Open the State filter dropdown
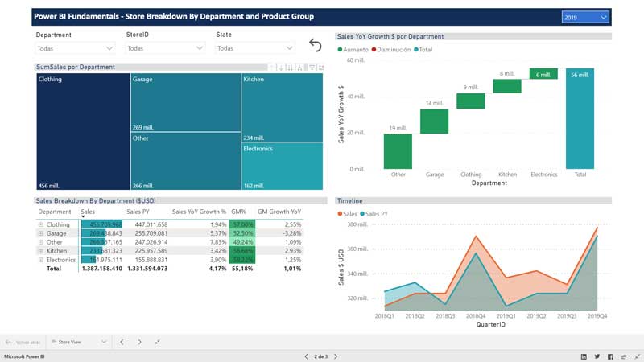644x362 pixels. coord(254,48)
